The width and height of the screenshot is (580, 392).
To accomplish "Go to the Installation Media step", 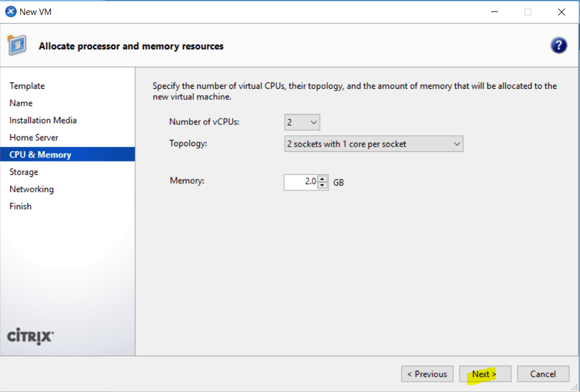I will point(42,120).
